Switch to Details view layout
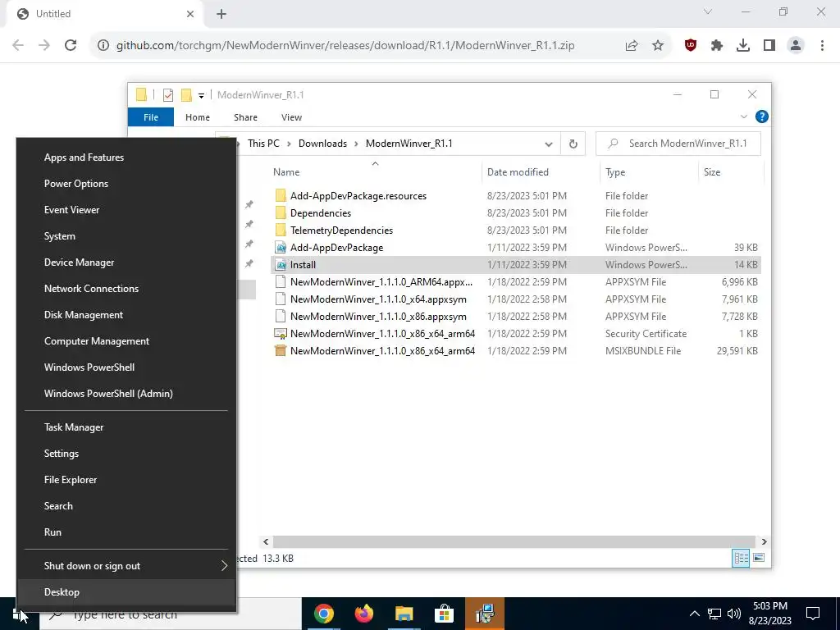The image size is (840, 630). coord(741,558)
